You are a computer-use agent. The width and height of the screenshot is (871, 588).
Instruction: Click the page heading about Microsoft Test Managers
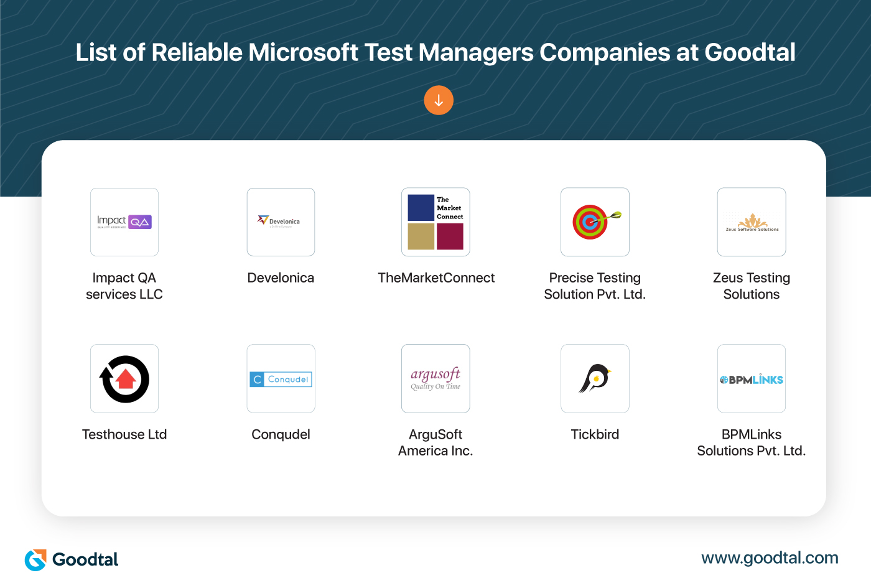[435, 53]
